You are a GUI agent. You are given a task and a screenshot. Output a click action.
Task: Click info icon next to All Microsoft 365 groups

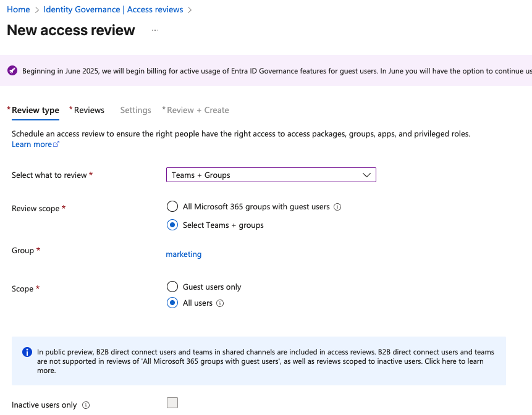(x=337, y=207)
